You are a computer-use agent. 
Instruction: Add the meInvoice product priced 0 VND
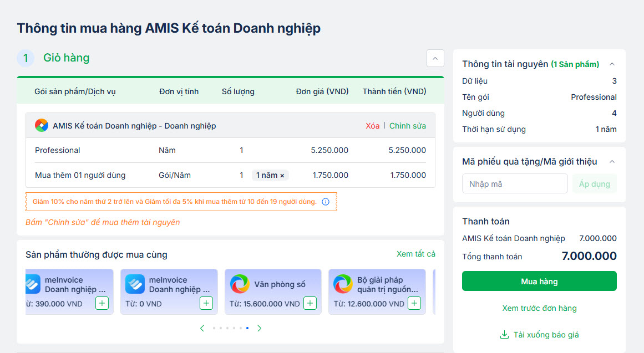206,303
